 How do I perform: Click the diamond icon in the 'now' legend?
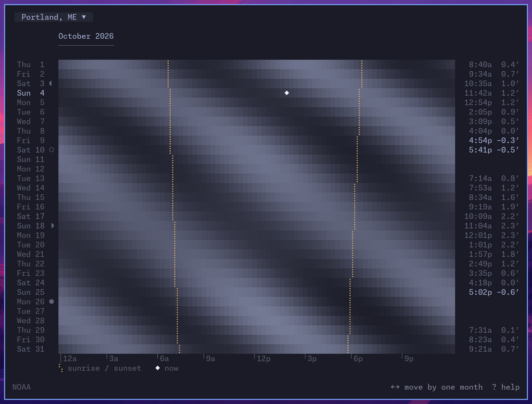click(x=158, y=368)
